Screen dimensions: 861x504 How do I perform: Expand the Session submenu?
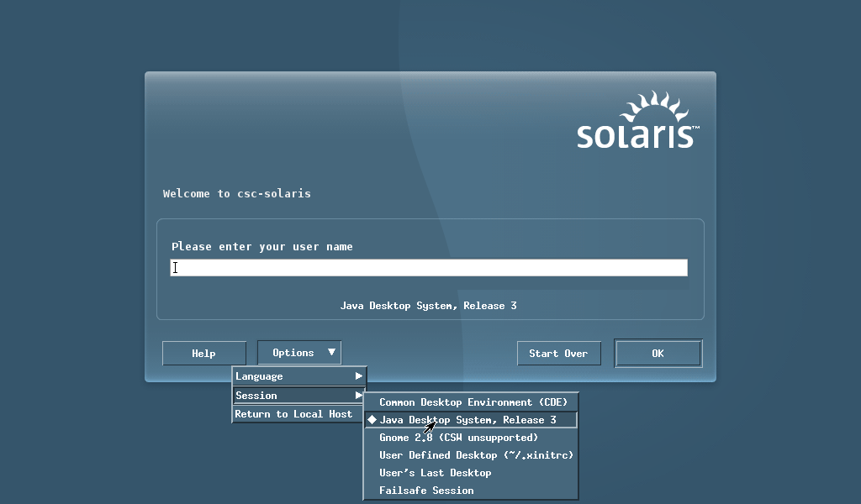(298, 396)
